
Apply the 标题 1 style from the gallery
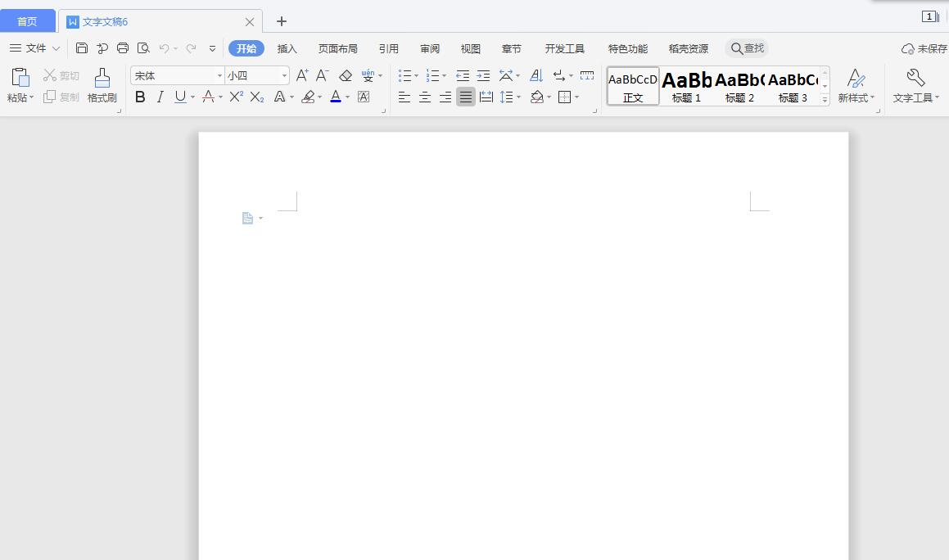686,85
